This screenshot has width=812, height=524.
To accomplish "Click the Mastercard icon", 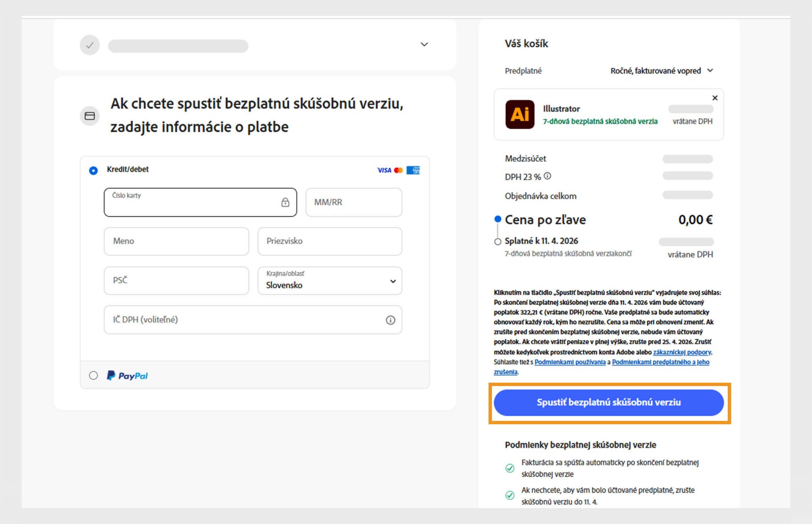I will click(x=398, y=170).
